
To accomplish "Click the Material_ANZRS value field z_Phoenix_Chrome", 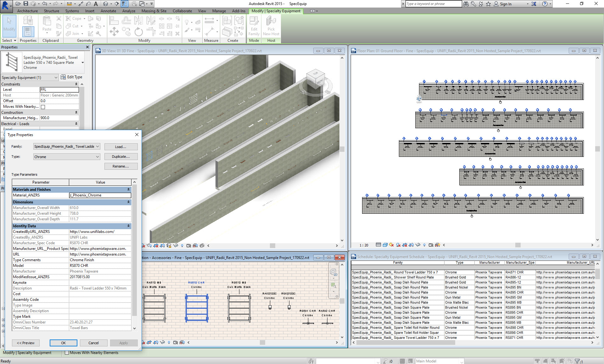I will 100,195.
